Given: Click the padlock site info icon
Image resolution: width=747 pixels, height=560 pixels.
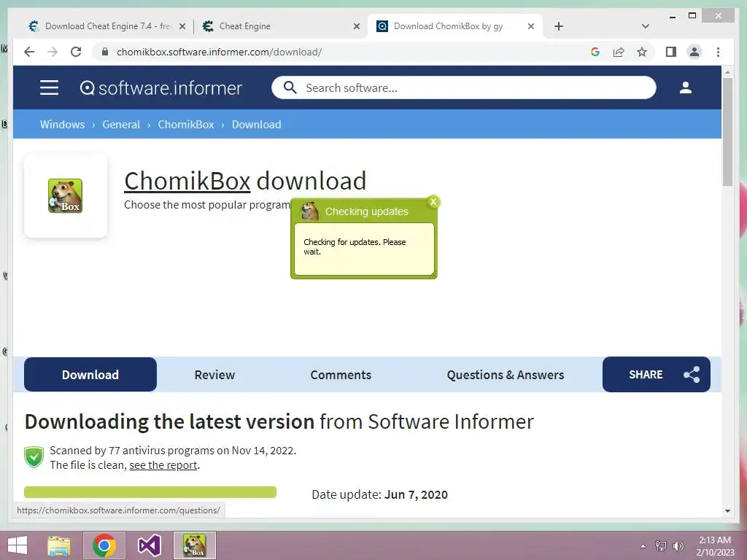Looking at the screenshot, I should tap(105, 52).
